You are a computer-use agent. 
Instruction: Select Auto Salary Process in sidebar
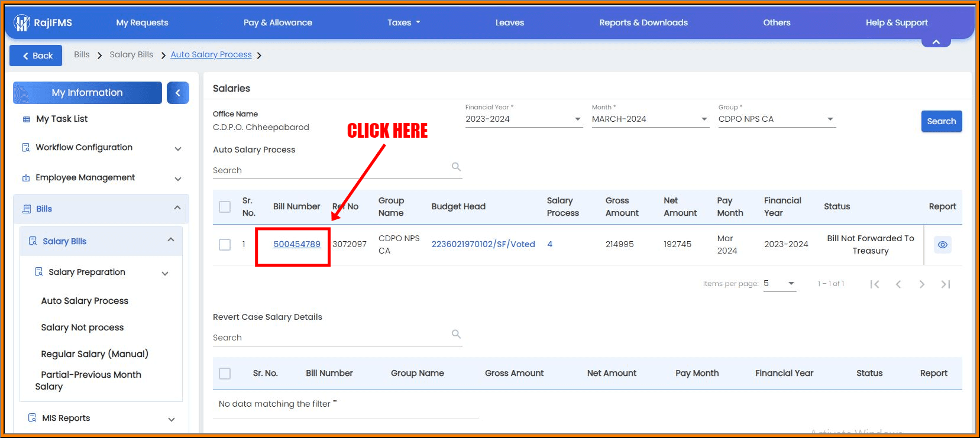[85, 301]
